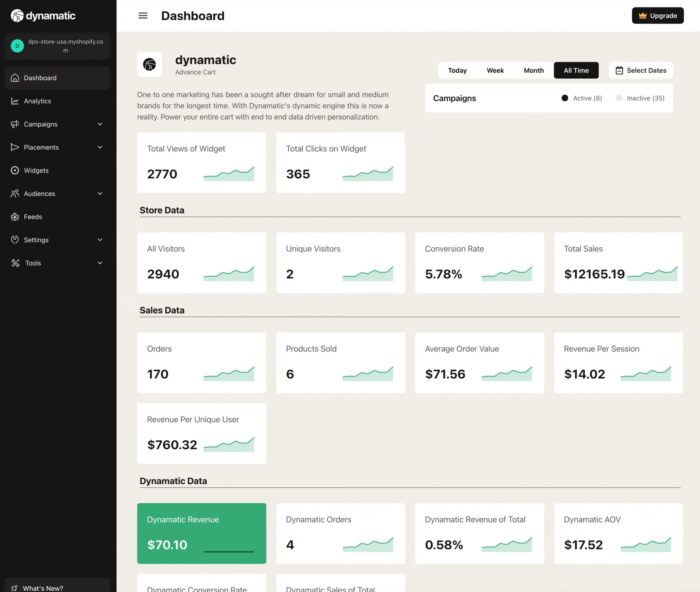Click the 5.78% conversion rate value

click(x=443, y=274)
